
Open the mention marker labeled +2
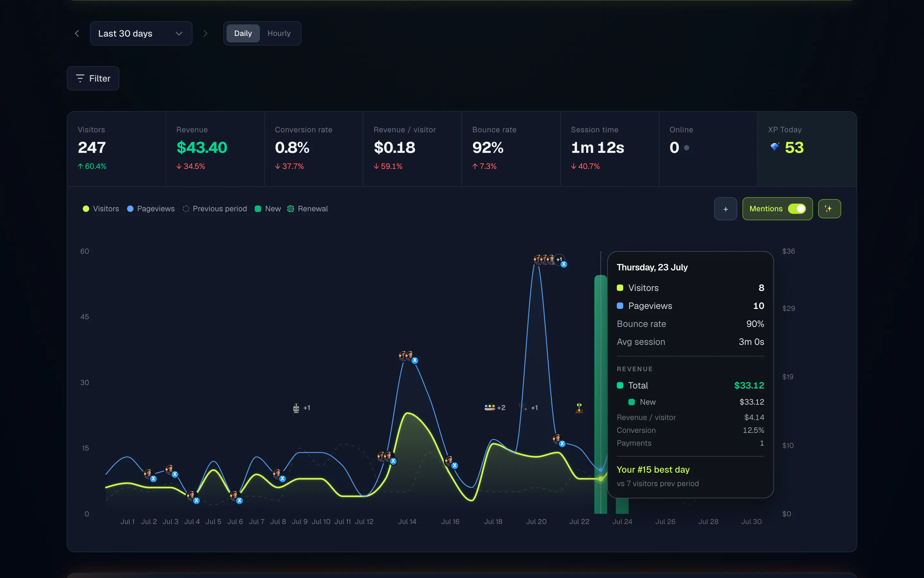pyautogui.click(x=495, y=407)
